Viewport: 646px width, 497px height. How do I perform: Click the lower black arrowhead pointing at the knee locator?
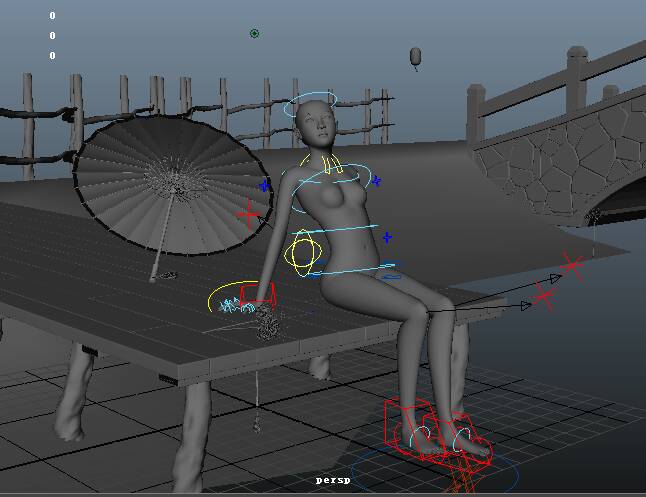(x=526, y=306)
